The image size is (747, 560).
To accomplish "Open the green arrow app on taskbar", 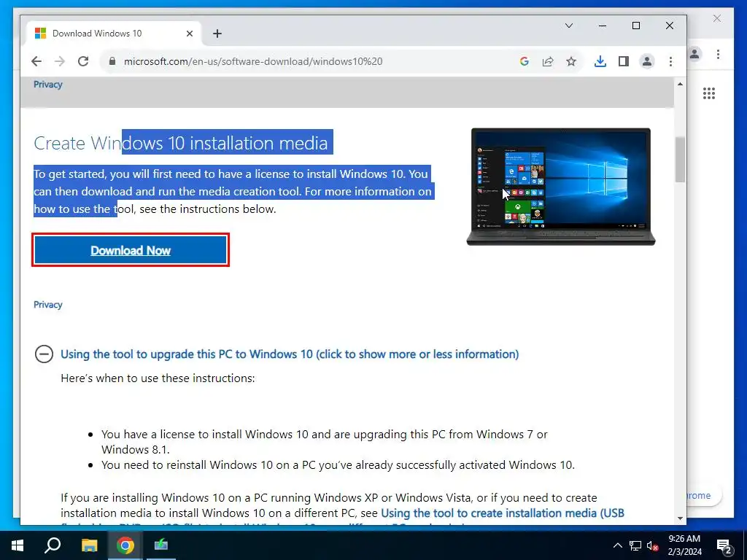I will pyautogui.click(x=161, y=545).
